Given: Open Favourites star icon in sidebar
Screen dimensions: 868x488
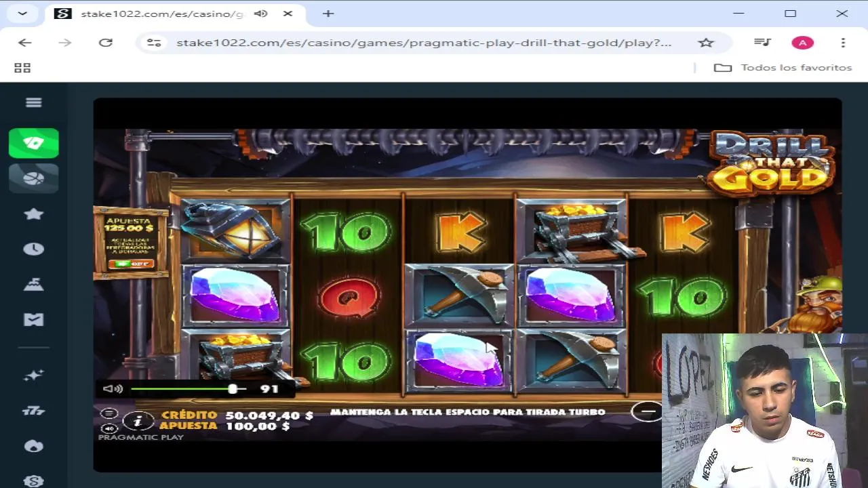Looking at the screenshot, I should tap(33, 214).
